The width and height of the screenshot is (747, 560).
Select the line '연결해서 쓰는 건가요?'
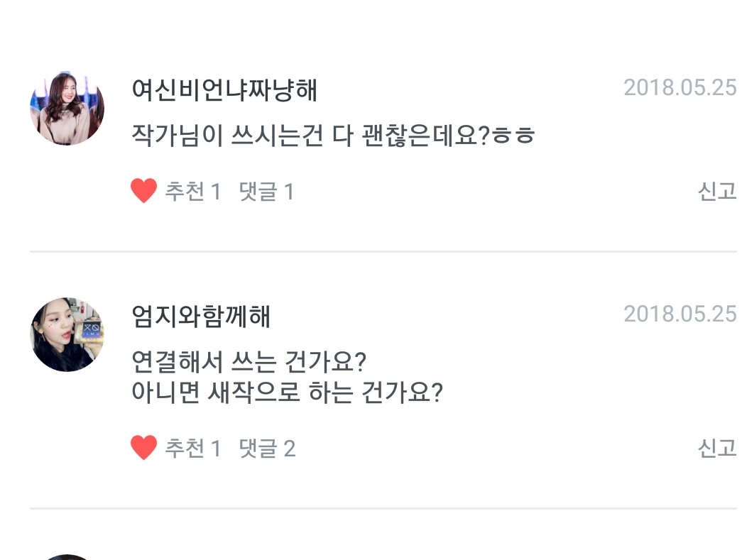point(249,363)
